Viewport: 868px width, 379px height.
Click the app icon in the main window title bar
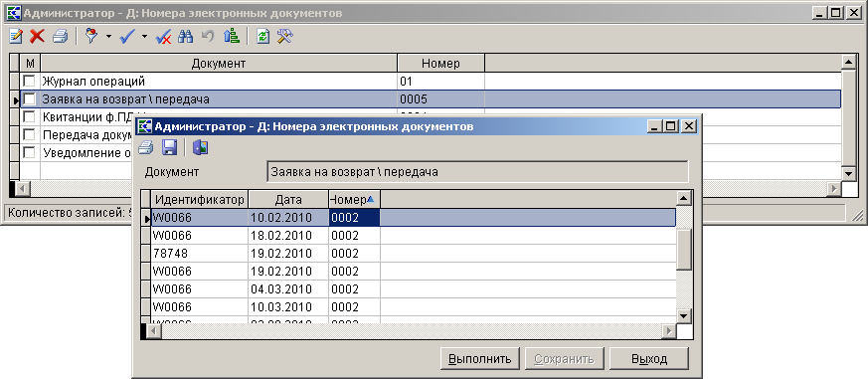coord(13,12)
